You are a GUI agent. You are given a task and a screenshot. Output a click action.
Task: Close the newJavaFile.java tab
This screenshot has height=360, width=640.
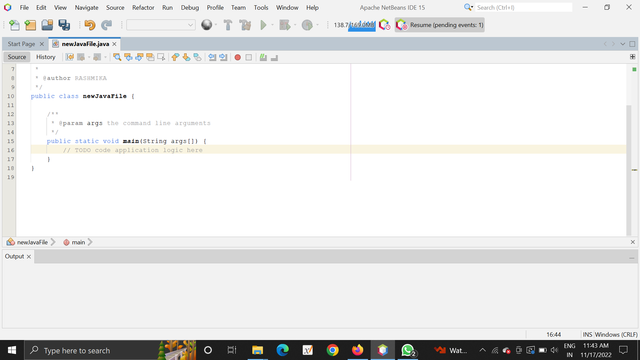click(x=115, y=44)
